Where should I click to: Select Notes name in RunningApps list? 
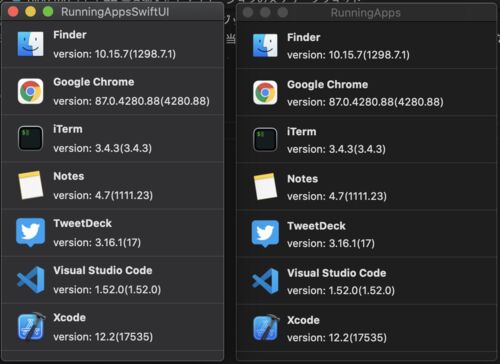(302, 179)
